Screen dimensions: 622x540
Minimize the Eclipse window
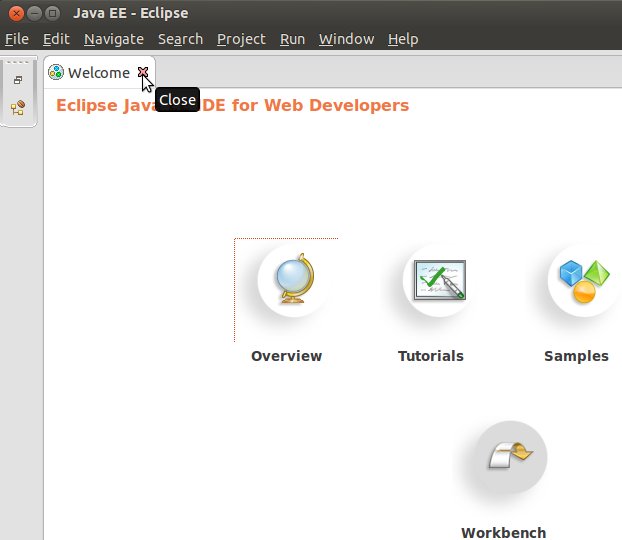(x=35, y=13)
